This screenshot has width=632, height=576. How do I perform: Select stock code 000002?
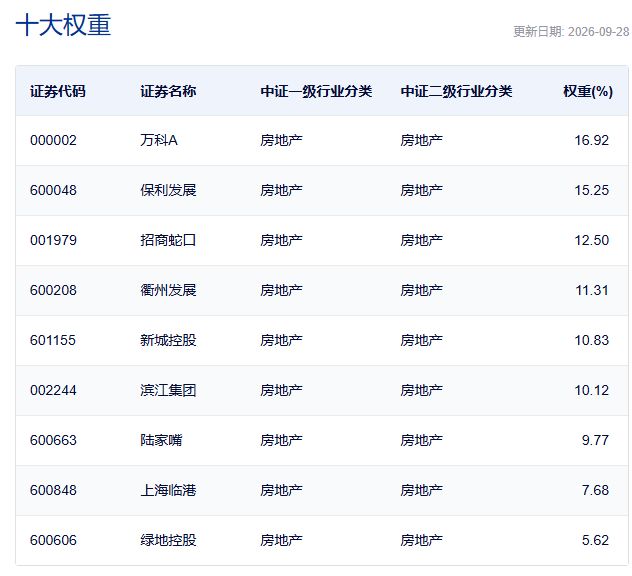click(53, 140)
